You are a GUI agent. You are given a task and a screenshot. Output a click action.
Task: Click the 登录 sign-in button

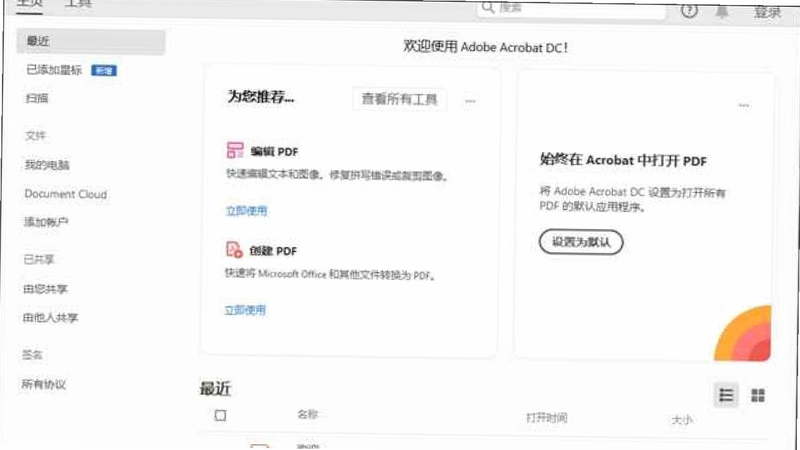[768, 11]
